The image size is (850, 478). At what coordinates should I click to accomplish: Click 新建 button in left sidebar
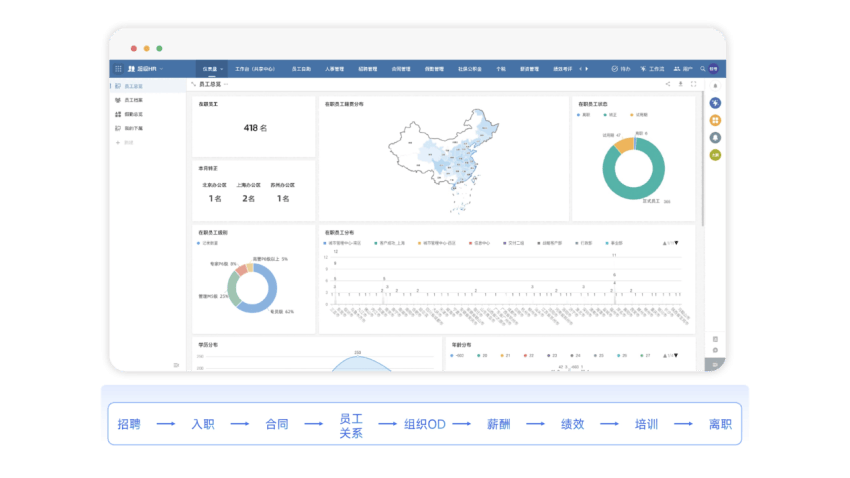click(127, 142)
